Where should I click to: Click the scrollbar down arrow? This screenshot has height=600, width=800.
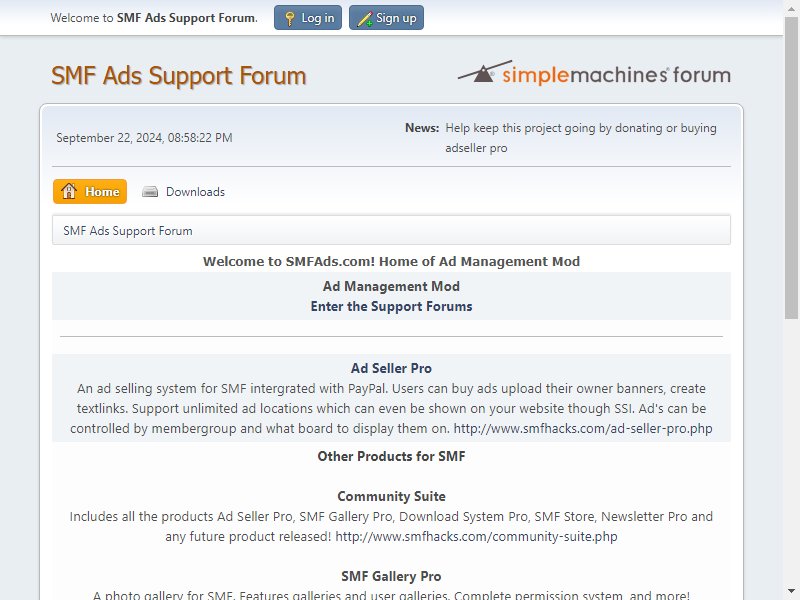791,592
